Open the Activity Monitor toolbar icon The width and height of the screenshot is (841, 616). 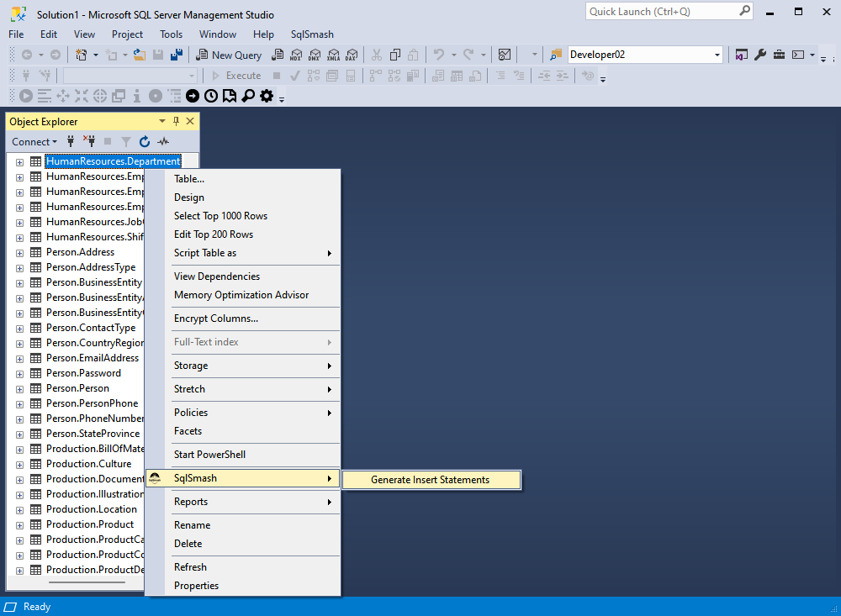pos(504,55)
